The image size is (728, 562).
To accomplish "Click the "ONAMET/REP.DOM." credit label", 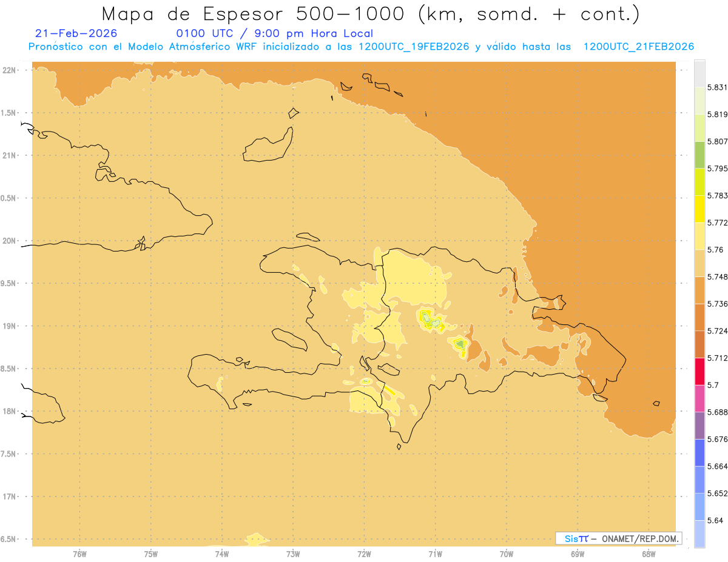I will pos(640,538).
